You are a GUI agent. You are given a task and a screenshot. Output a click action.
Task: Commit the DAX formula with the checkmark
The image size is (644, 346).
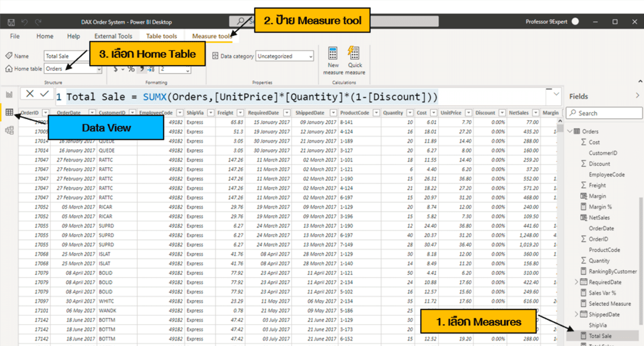pyautogui.click(x=43, y=94)
